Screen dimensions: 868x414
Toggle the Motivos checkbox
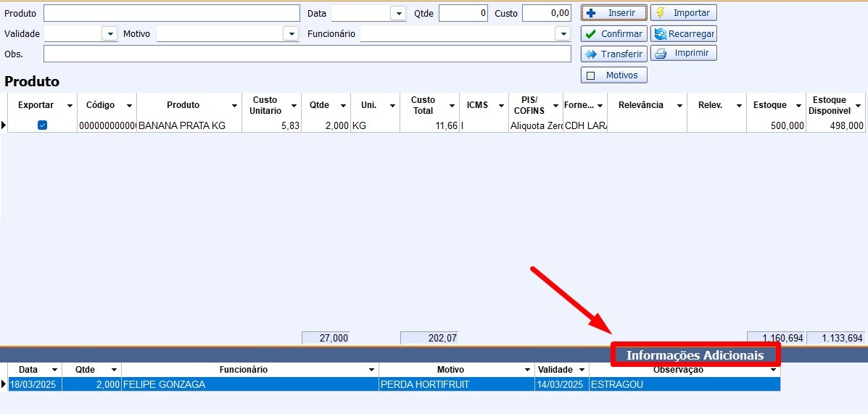pyautogui.click(x=590, y=75)
